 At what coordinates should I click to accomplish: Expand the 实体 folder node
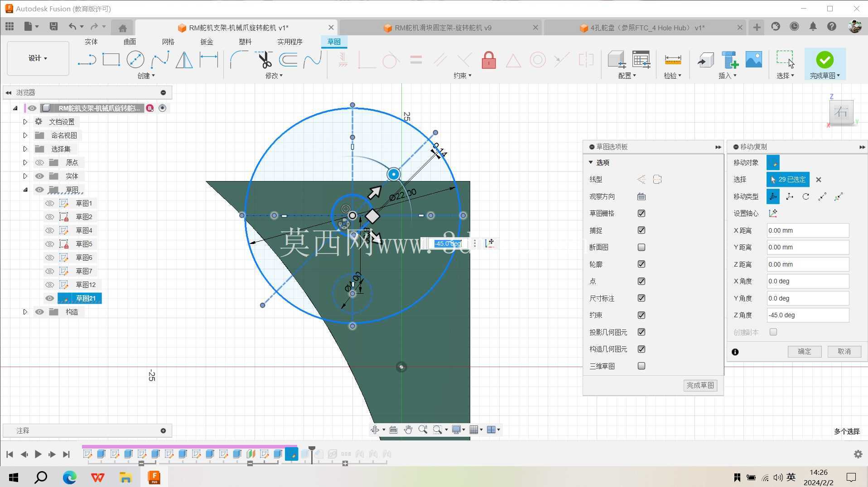tap(25, 176)
